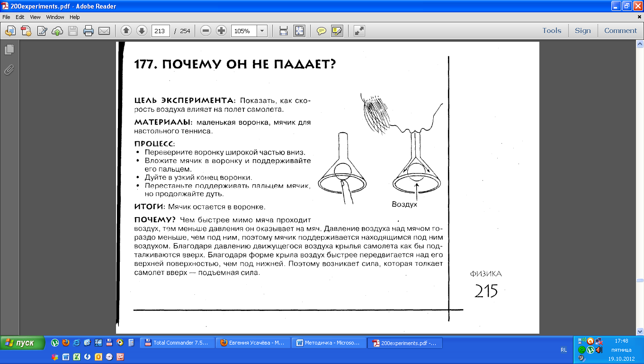Launch Word from the quick launch
Viewport: 644px width, 364px height.
(x=66, y=357)
